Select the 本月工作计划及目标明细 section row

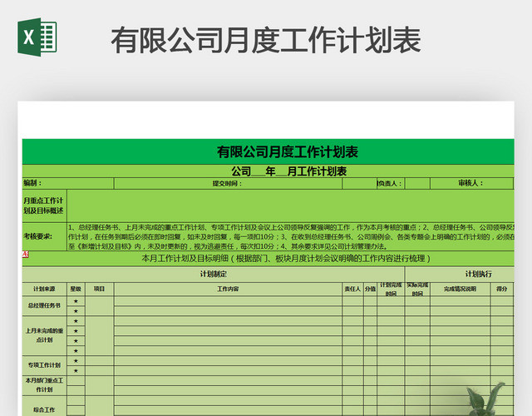[x=268, y=259]
